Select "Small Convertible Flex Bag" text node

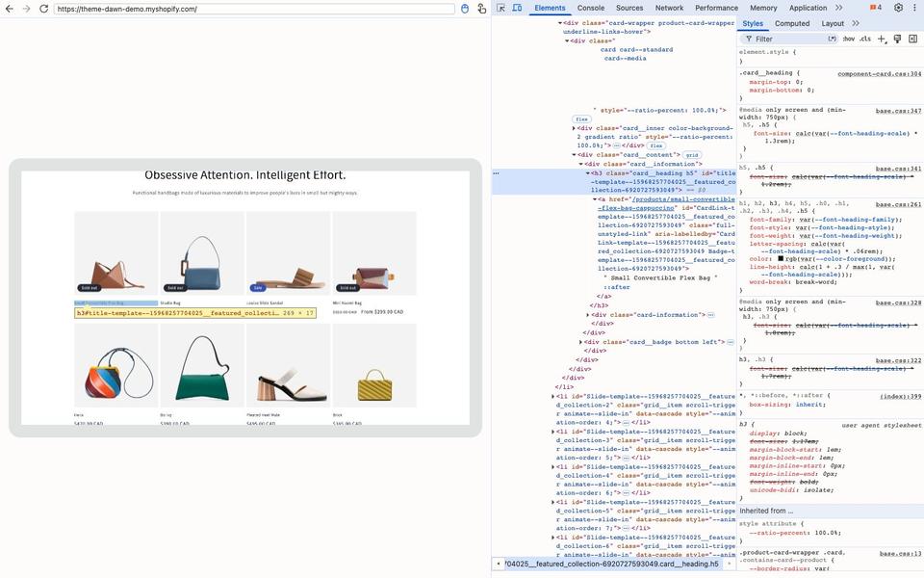coord(660,277)
